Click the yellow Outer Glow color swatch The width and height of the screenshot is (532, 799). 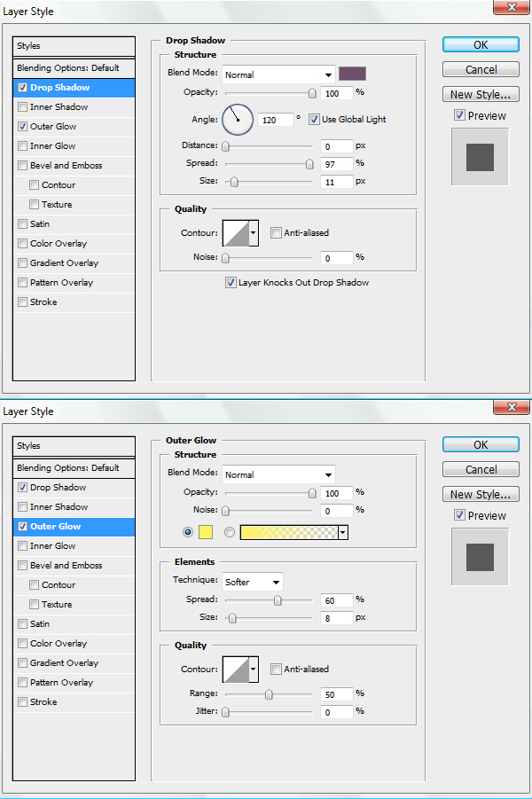[x=207, y=532]
